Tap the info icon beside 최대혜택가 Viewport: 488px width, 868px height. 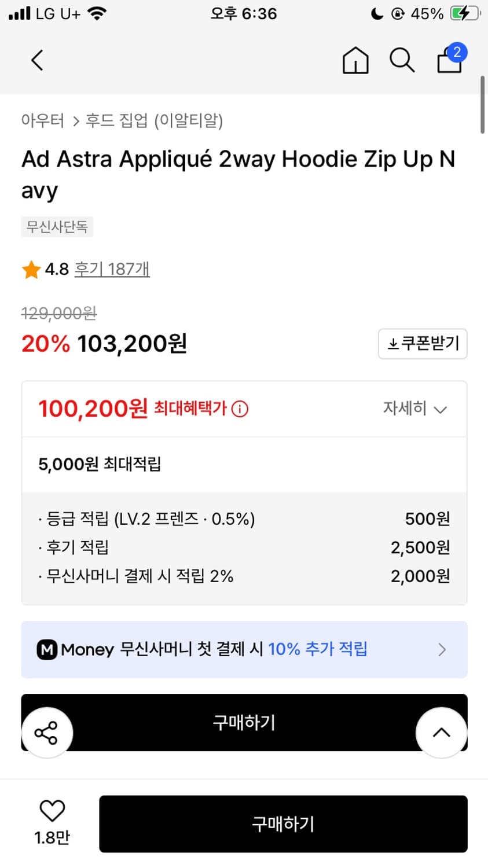240,409
